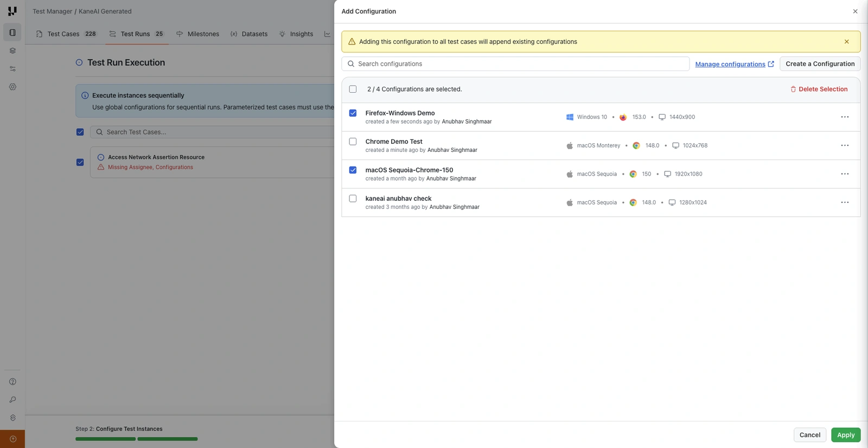The height and width of the screenshot is (448, 868).
Task: Open the Datasets tab
Action: click(x=249, y=34)
